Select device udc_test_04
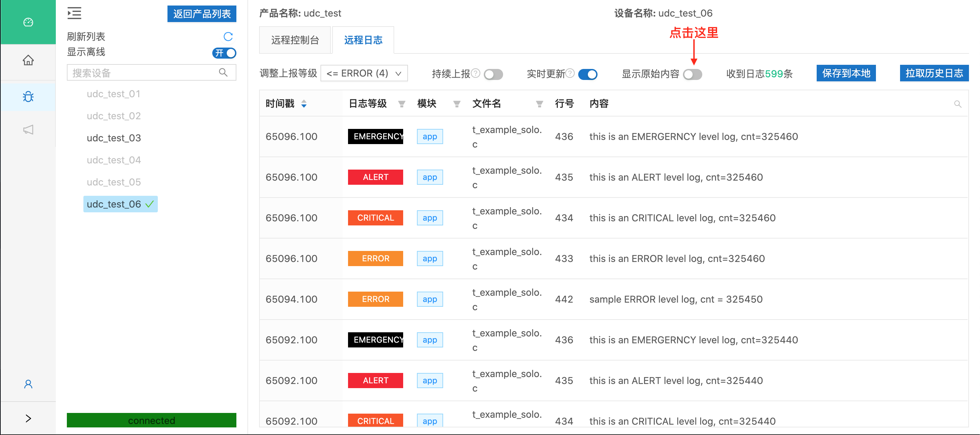This screenshot has width=980, height=435. 113,160
